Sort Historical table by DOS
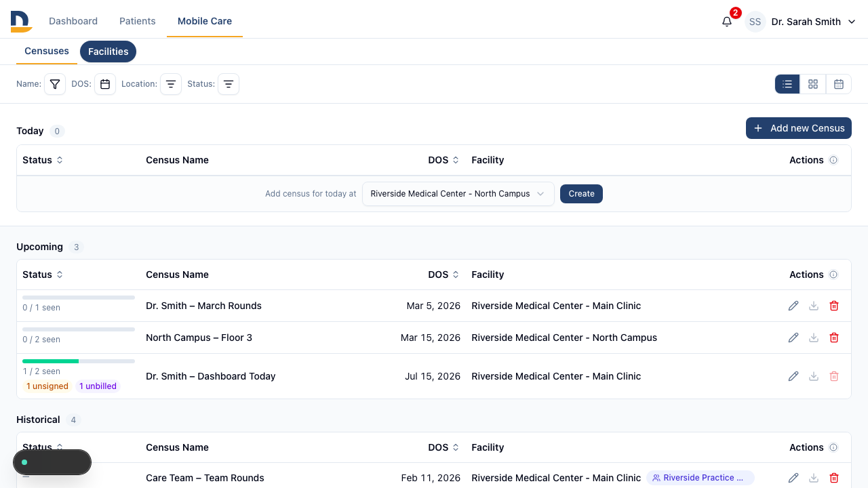 point(443,447)
